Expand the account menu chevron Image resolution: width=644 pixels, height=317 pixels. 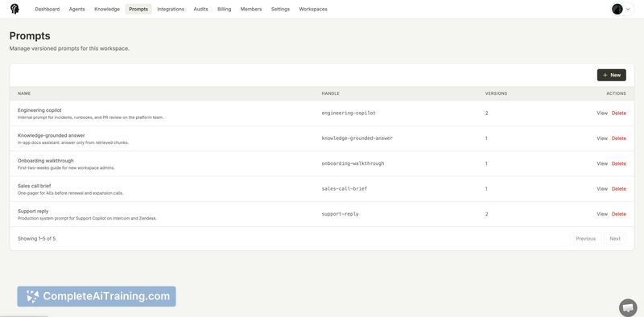click(628, 9)
